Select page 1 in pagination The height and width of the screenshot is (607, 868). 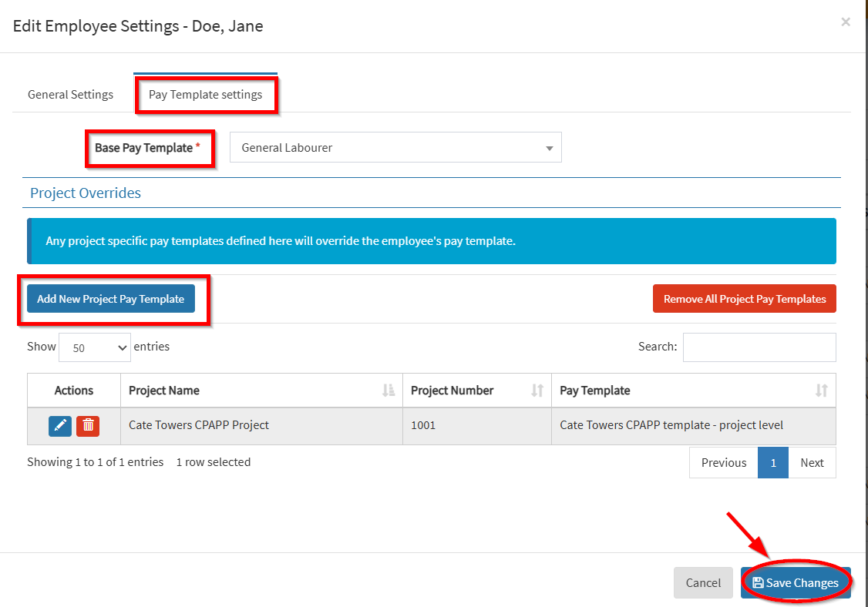tap(773, 463)
